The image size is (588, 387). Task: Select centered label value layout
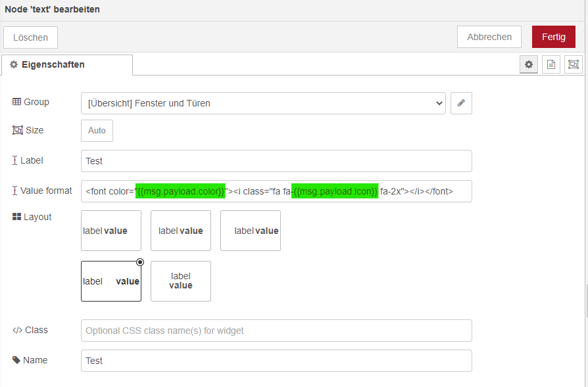(181, 231)
